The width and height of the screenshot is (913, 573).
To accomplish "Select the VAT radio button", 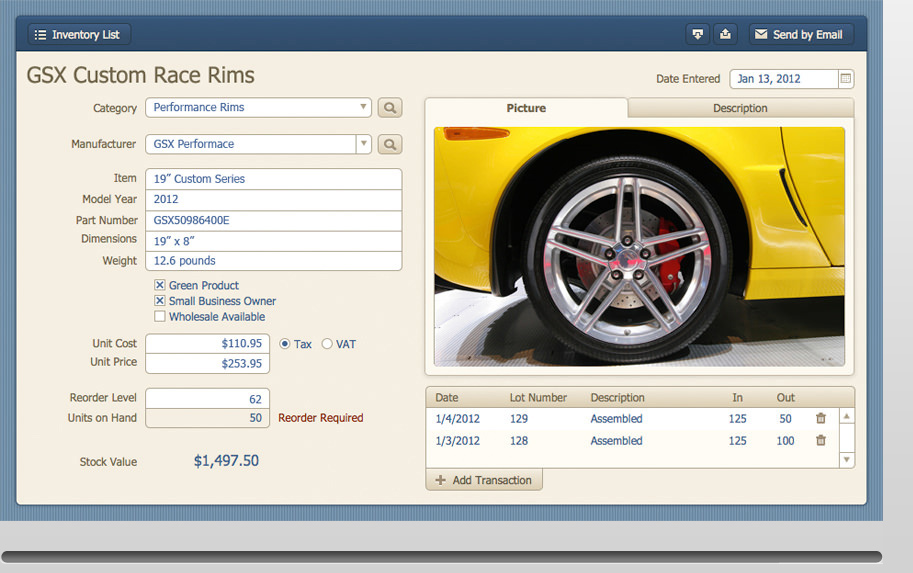I will (x=327, y=344).
